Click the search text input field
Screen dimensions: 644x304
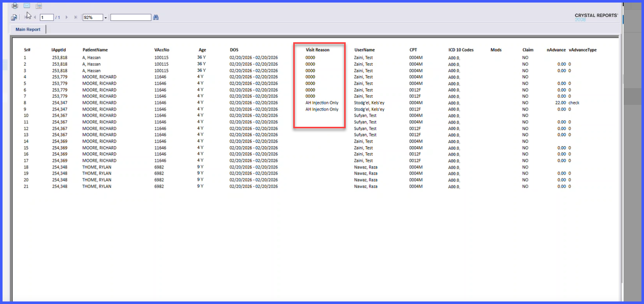[131, 17]
